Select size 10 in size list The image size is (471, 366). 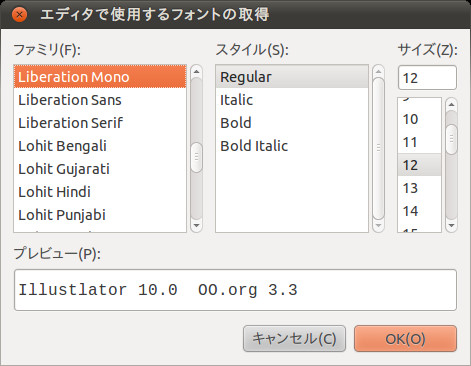(x=420, y=119)
